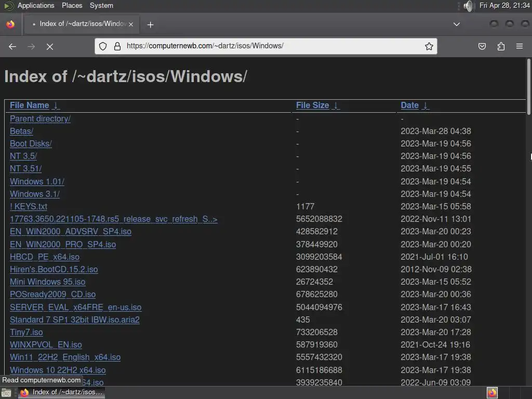Click the tracking protection shield icon
The height and width of the screenshot is (399, 532).
click(103, 46)
